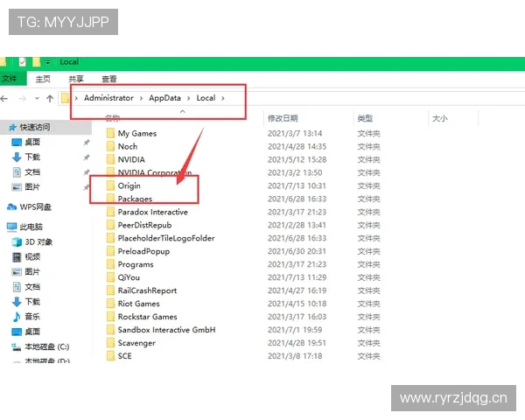Screen dimensions: 525x420
Task: Select the Rockstar Games folder
Action: (147, 317)
